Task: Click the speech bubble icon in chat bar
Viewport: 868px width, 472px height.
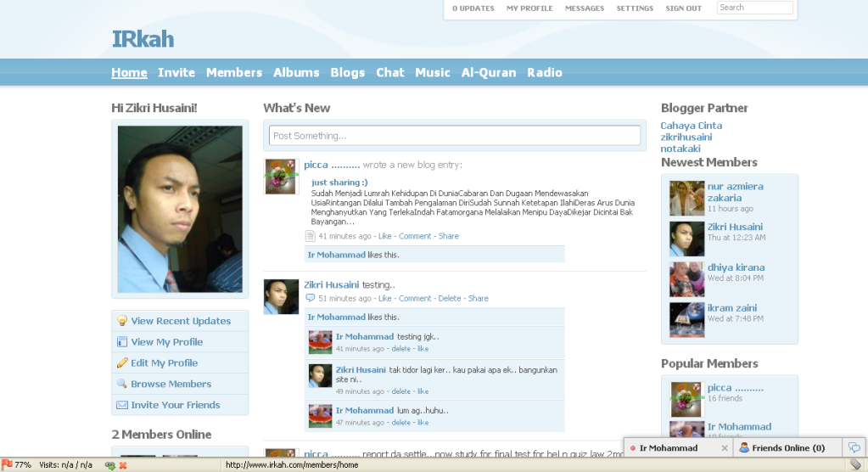Action: [x=854, y=447]
